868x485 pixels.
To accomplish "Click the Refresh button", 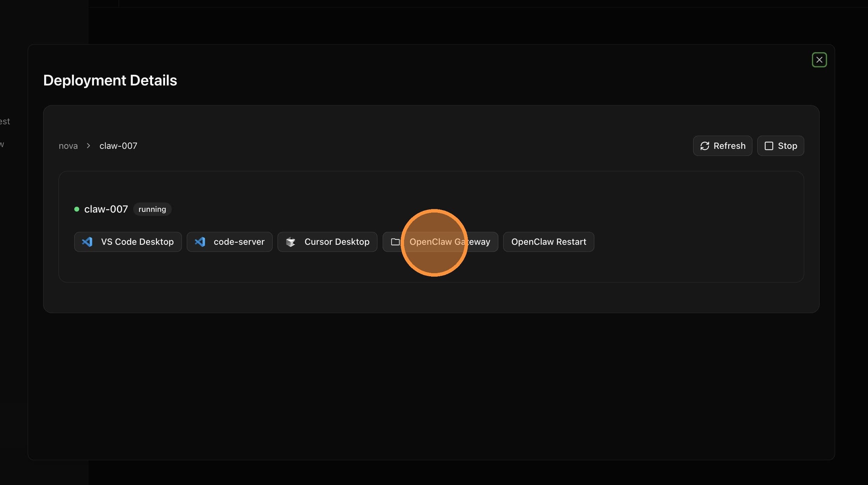I will point(722,146).
